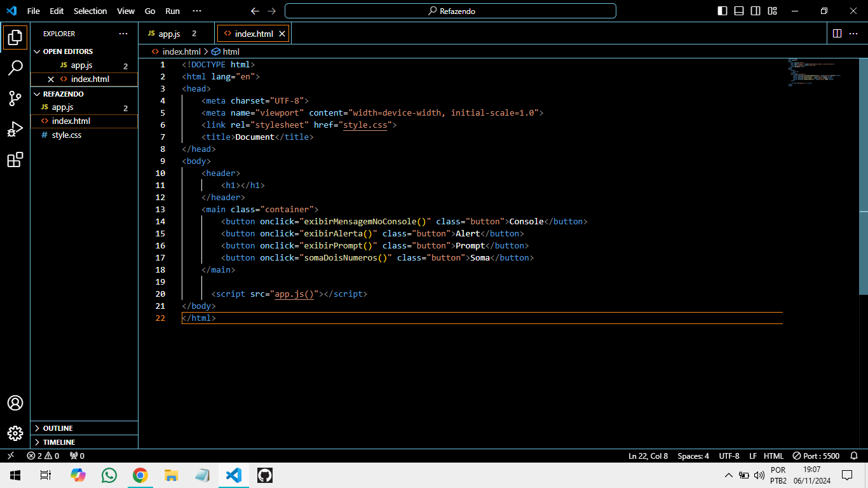
Task: Open the View menu
Action: [x=126, y=11]
